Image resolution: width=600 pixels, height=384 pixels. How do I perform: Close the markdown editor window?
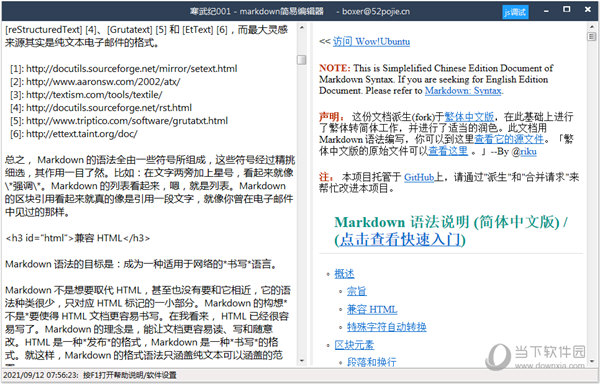[x=588, y=10]
